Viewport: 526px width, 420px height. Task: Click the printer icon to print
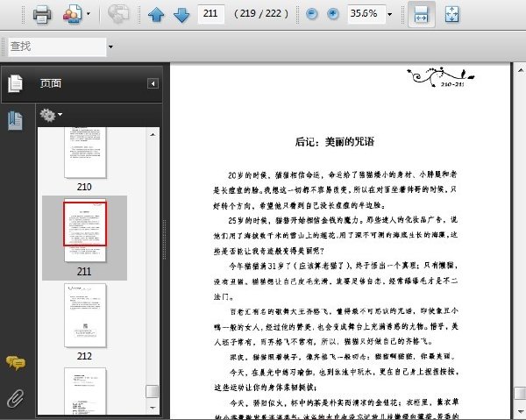coord(42,14)
